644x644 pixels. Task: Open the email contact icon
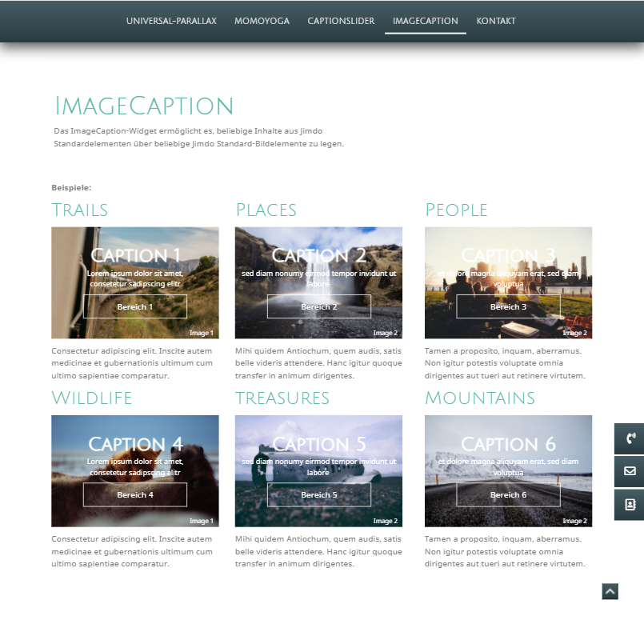click(x=630, y=471)
